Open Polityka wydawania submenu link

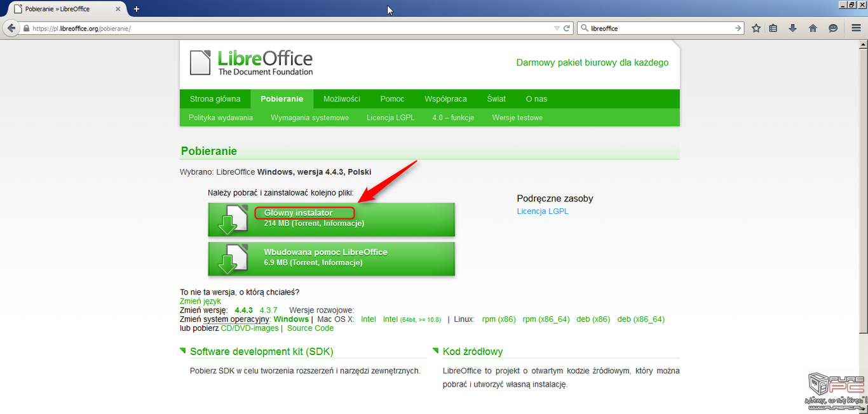220,117
